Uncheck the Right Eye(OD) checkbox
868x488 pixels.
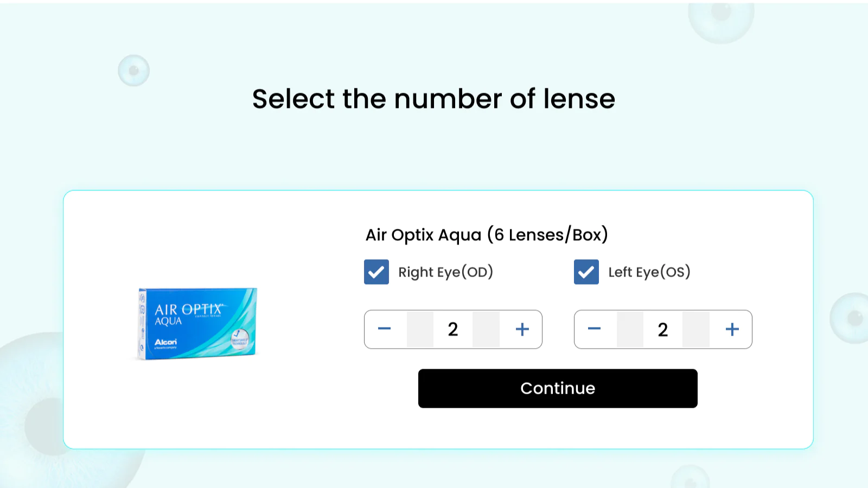coord(376,272)
